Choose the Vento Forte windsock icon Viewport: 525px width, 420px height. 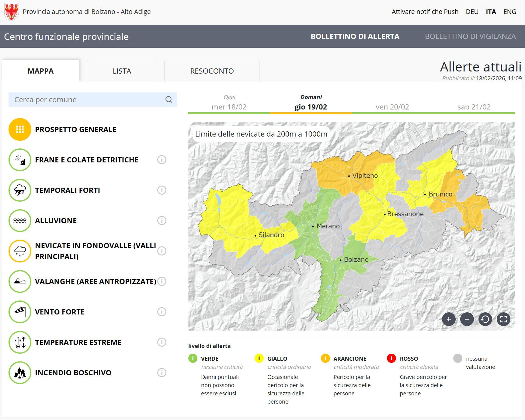[x=20, y=312]
